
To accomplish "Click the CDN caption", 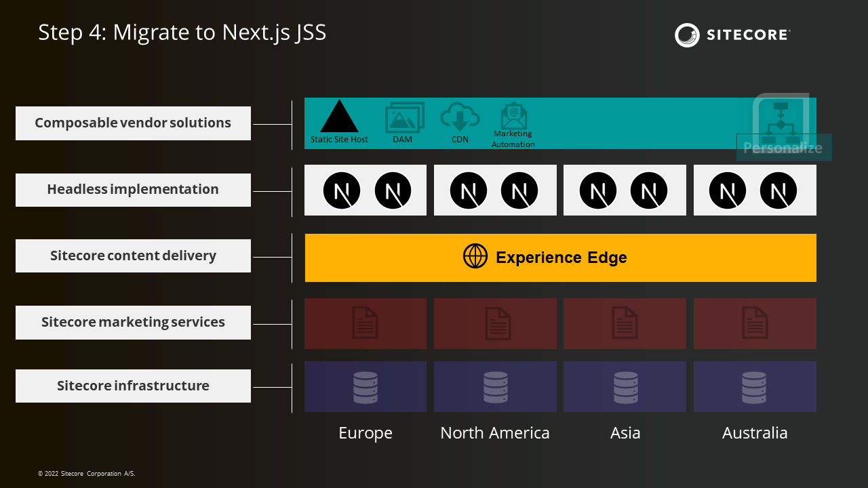I will (x=460, y=140).
